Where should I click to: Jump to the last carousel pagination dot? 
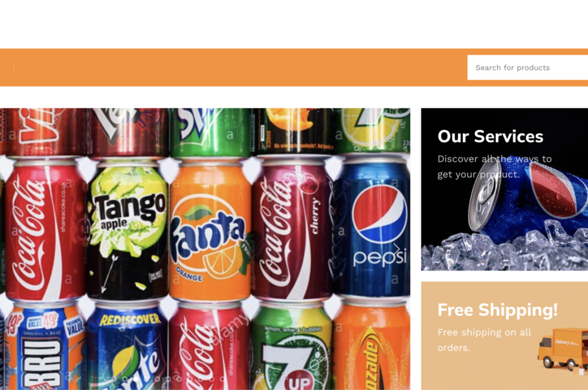[x=222, y=379]
